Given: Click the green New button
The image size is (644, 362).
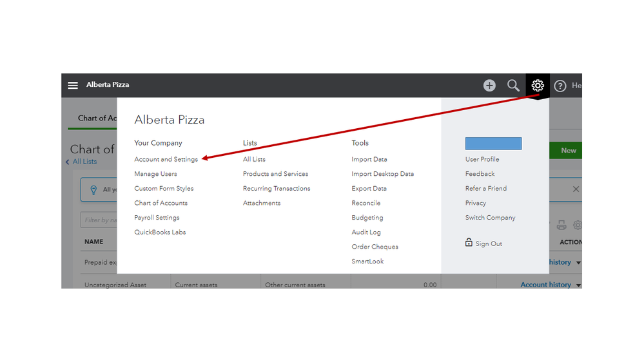Looking at the screenshot, I should [x=566, y=151].
